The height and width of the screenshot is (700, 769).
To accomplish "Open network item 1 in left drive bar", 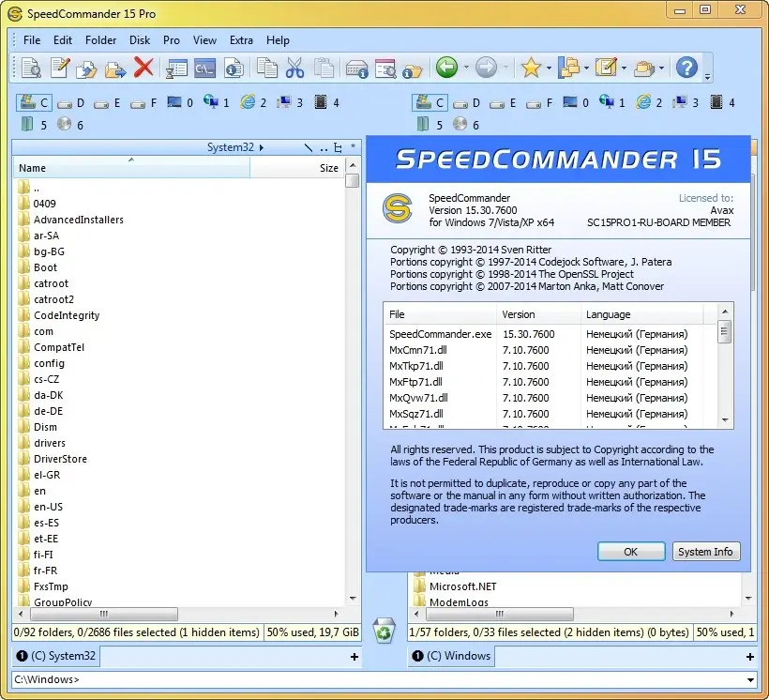I will point(216,102).
